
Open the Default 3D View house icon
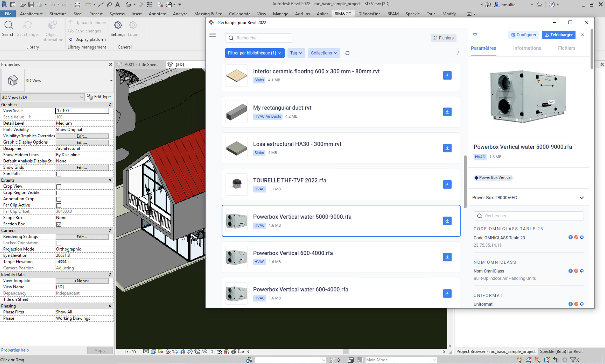pos(128,4)
